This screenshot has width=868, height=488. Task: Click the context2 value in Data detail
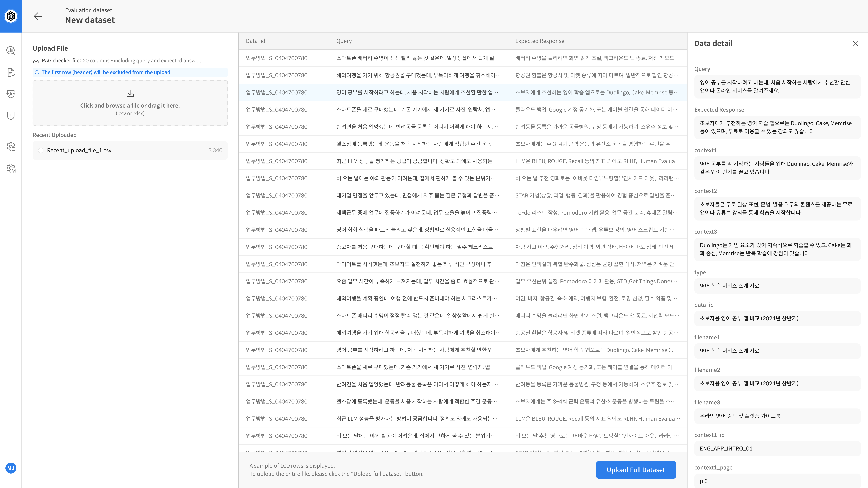click(777, 209)
